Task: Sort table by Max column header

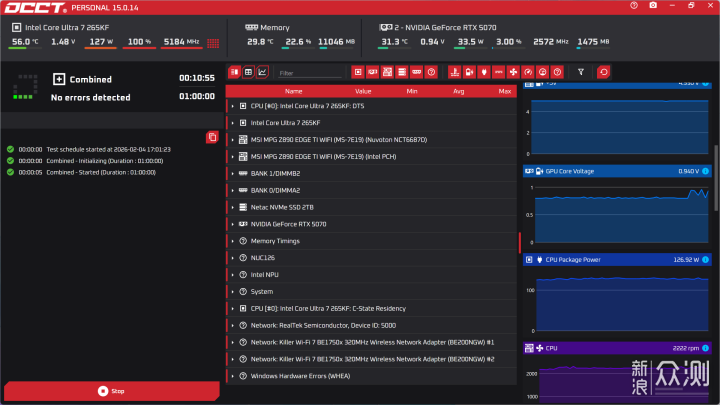Action: 505,91
